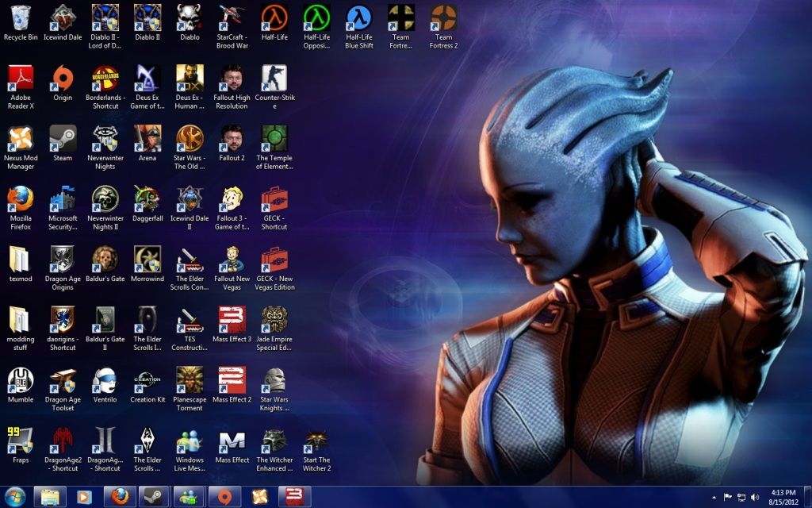Image resolution: width=812 pixels, height=508 pixels.
Task: Click the Windows Start button
Action: (x=15, y=496)
